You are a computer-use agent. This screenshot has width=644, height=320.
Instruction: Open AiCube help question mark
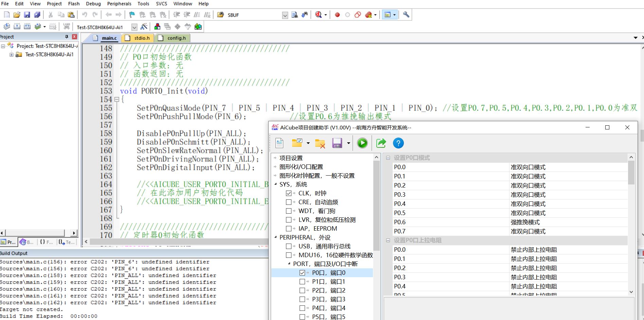click(x=398, y=143)
